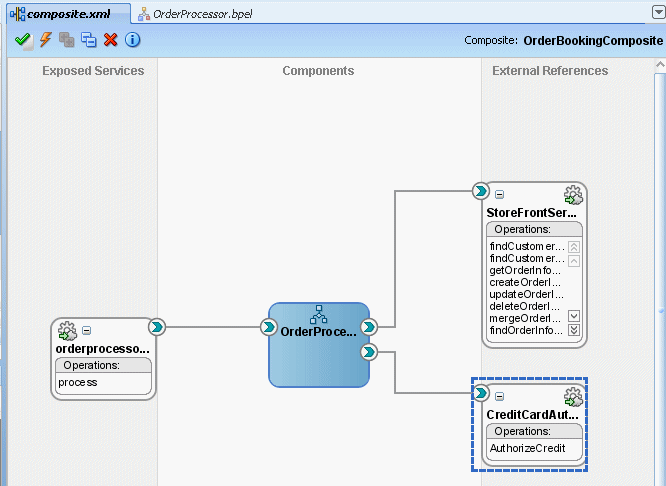
Task: Select the mergeOrderI... operation
Action: click(525, 318)
